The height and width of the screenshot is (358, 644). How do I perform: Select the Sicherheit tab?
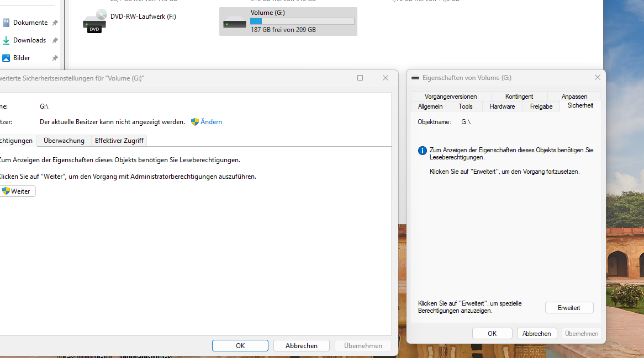click(580, 105)
